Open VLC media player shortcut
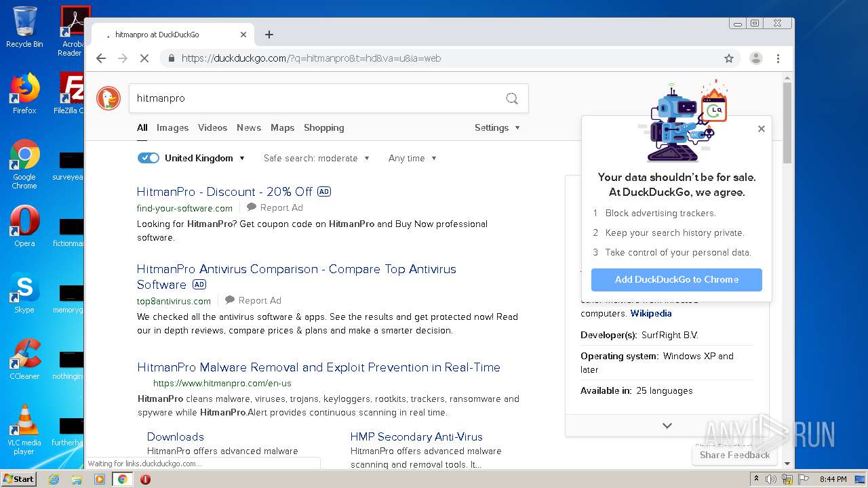868x488 pixels. (24, 430)
